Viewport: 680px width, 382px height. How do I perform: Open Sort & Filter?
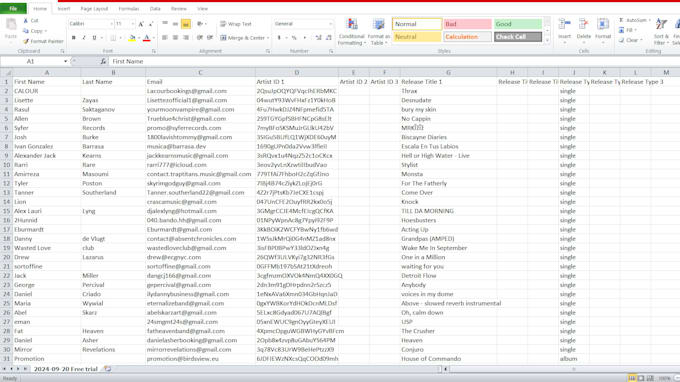pyautogui.click(x=660, y=31)
